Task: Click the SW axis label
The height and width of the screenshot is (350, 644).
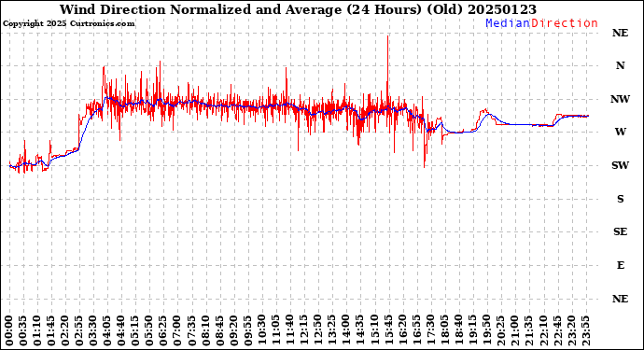Action: point(620,165)
